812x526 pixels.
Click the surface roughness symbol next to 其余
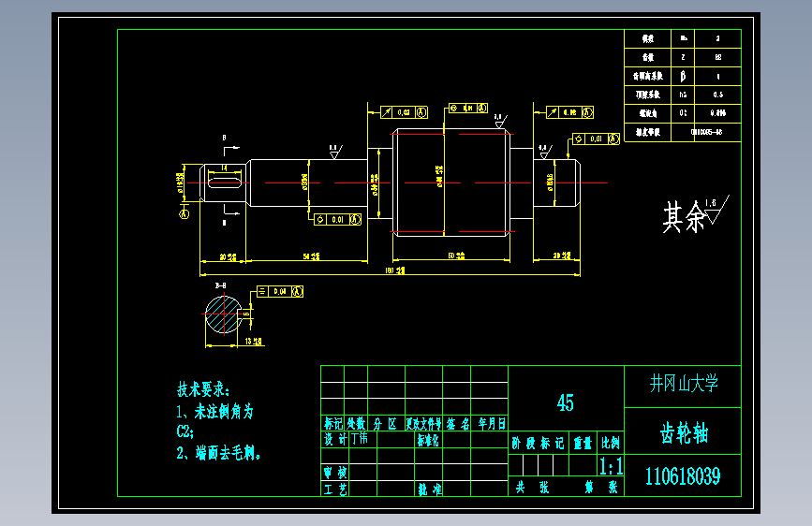(716, 210)
